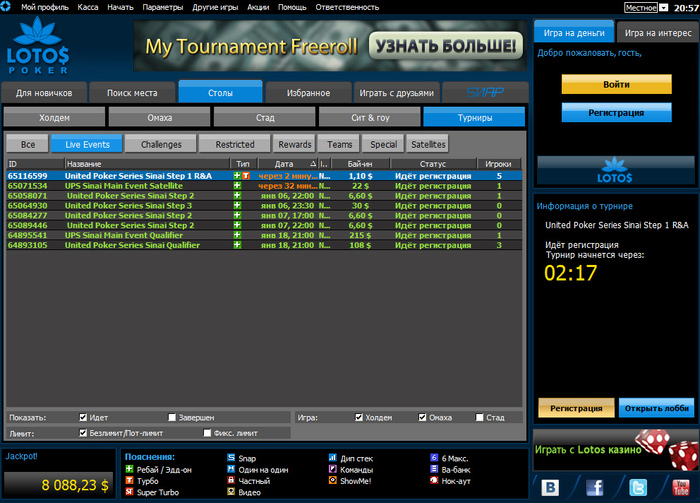Switch to the Сит & гоу tab
This screenshot has height=503, width=700.
[x=370, y=117]
